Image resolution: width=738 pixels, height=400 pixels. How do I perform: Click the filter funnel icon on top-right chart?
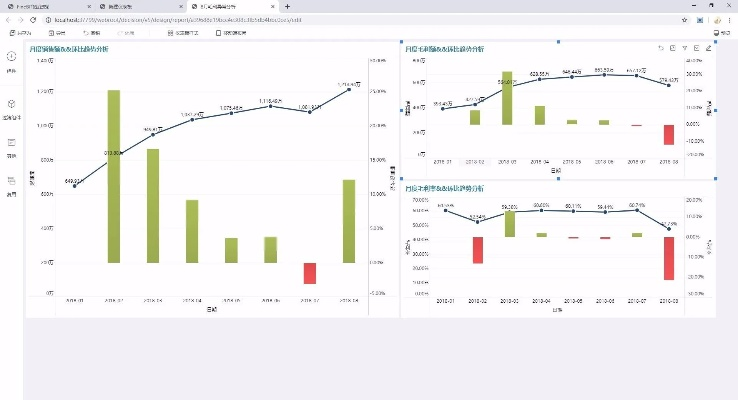click(685, 48)
